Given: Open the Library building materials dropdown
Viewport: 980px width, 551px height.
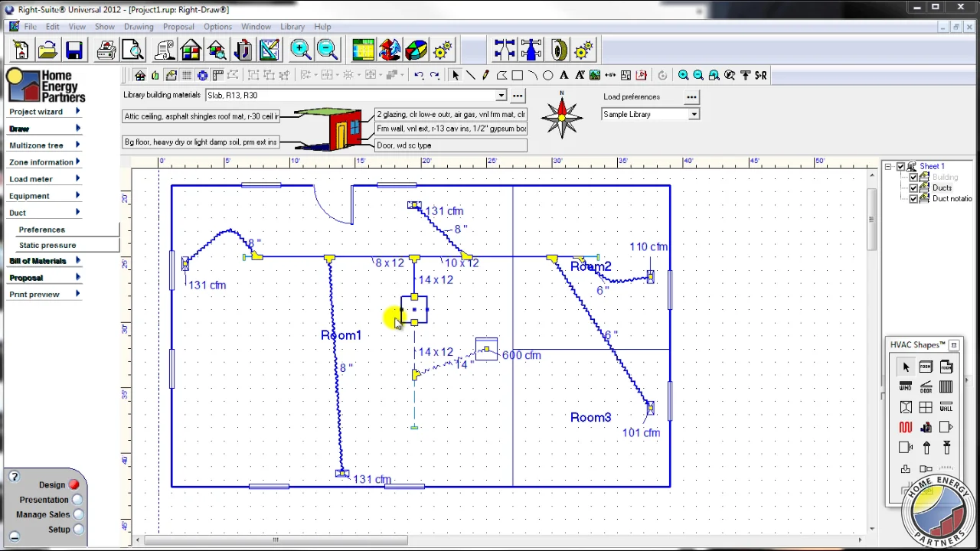Looking at the screenshot, I should [x=501, y=96].
